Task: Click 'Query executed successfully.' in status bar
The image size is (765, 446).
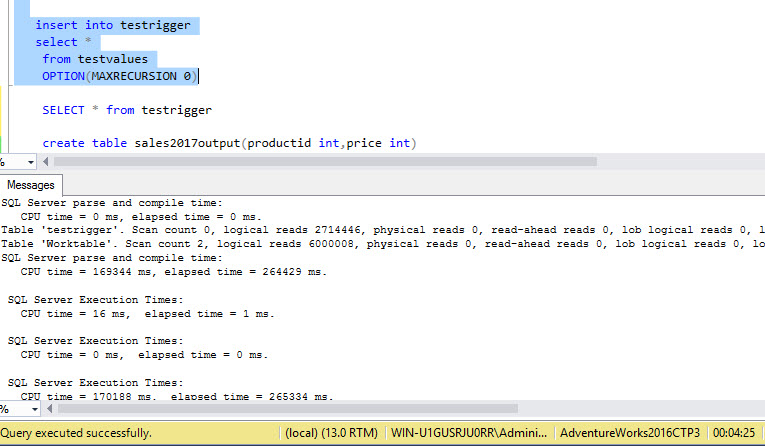Action: pyautogui.click(x=76, y=433)
